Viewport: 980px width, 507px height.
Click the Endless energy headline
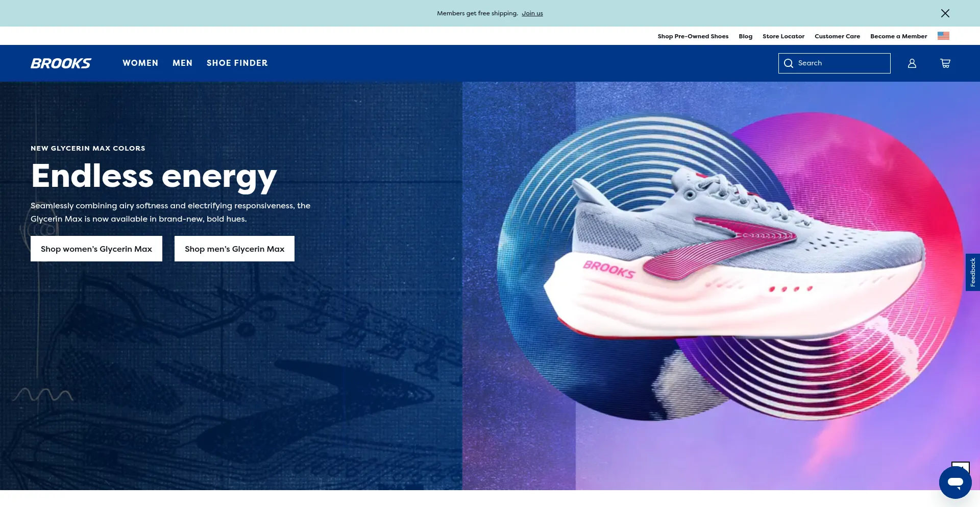click(x=154, y=176)
